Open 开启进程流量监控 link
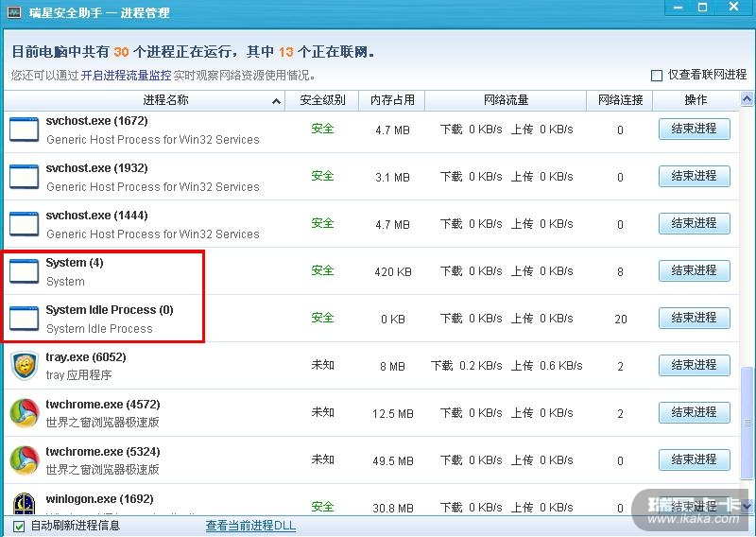Viewport: 756px width, 537px height. click(126, 76)
